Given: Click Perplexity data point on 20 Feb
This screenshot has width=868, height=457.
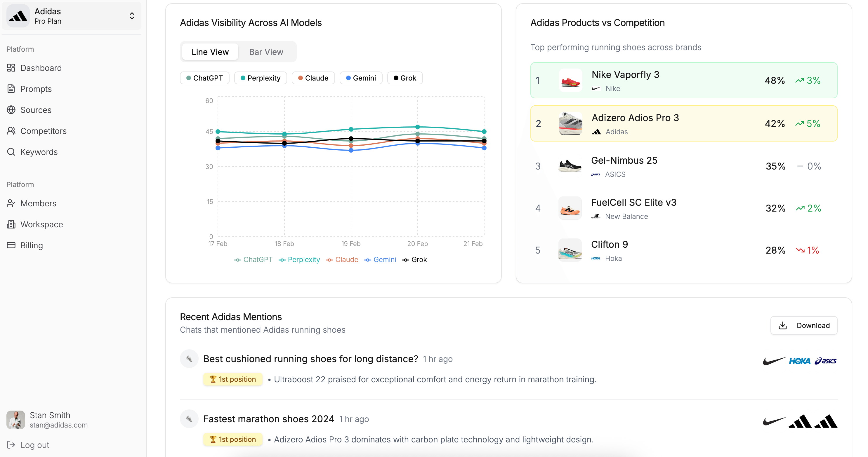Looking at the screenshot, I should point(417,127).
